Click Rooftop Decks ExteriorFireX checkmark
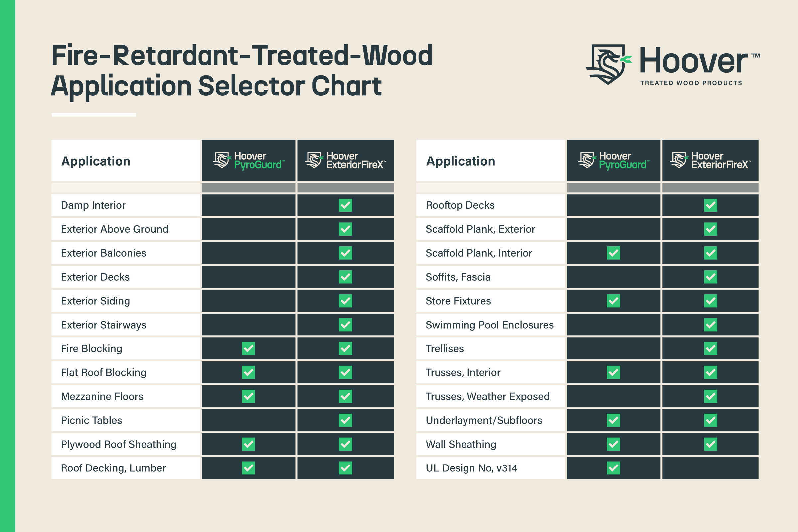This screenshot has width=798, height=532. [711, 205]
